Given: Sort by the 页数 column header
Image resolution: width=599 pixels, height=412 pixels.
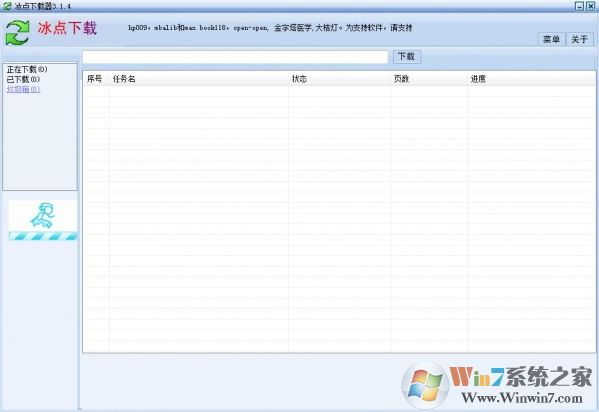Looking at the screenshot, I should pos(429,79).
